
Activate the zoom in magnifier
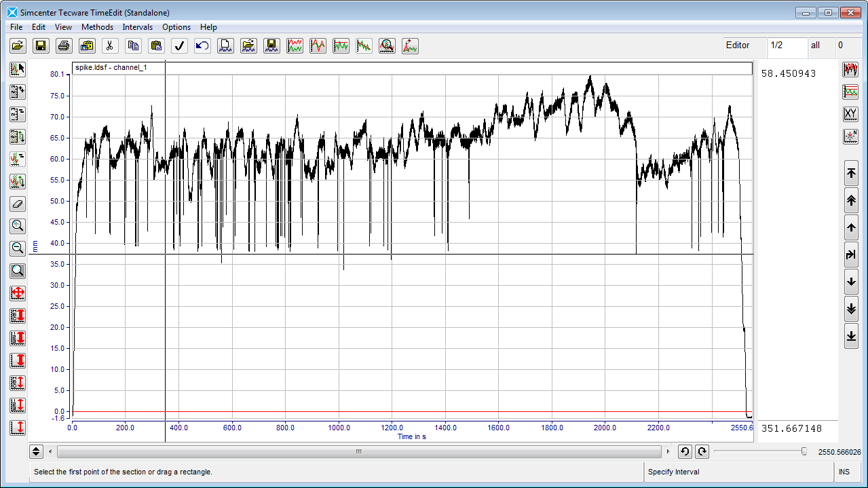pyautogui.click(x=18, y=226)
